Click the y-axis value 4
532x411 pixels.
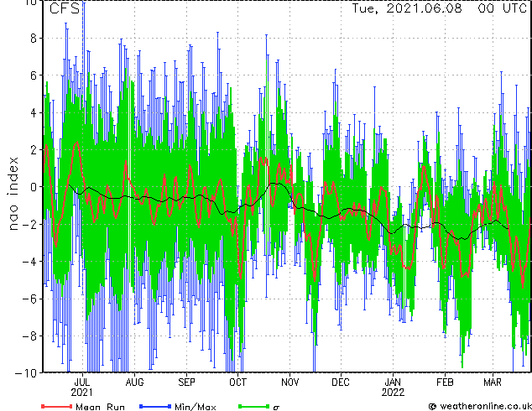[x=34, y=112]
